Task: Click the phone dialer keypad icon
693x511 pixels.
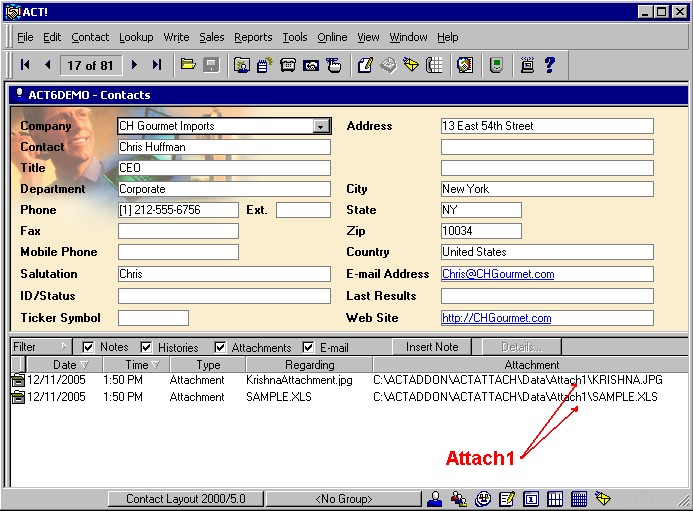Action: click(434, 65)
